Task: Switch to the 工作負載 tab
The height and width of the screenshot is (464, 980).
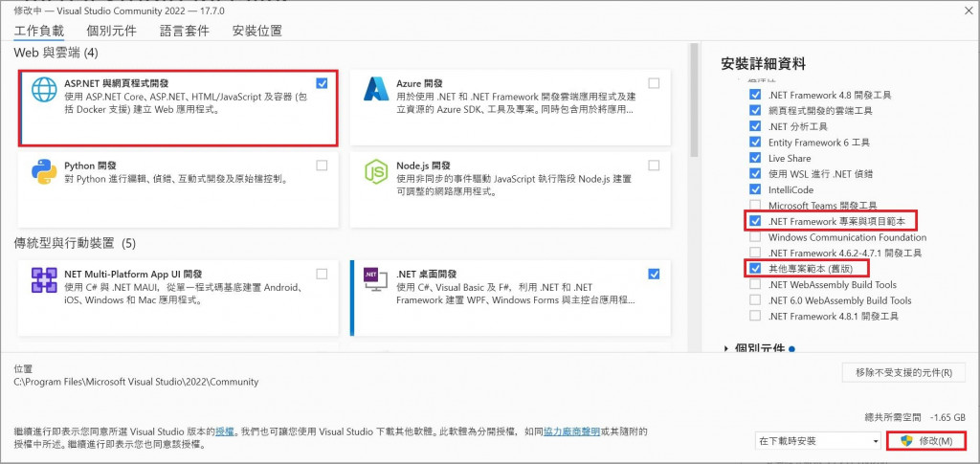Action: 38,31
